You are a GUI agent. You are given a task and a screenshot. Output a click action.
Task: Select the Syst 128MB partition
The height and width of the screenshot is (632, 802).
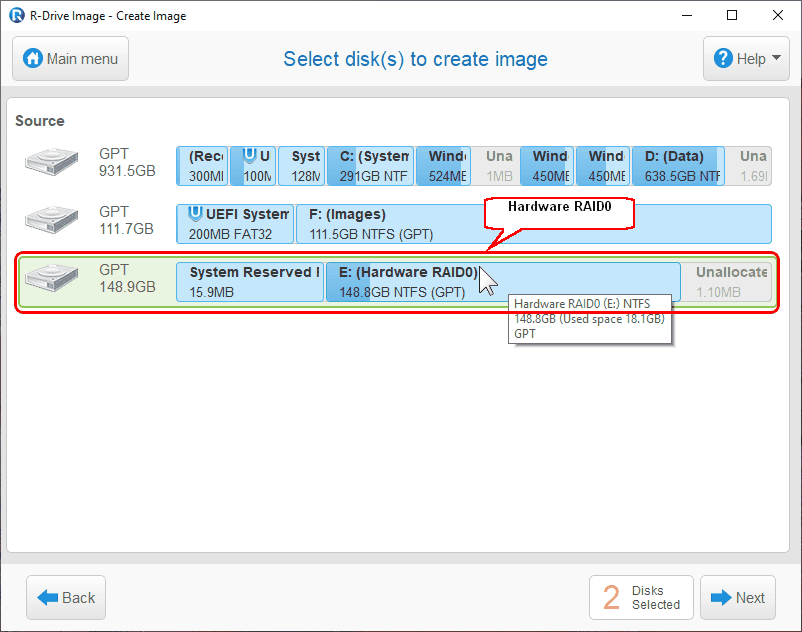click(302, 166)
